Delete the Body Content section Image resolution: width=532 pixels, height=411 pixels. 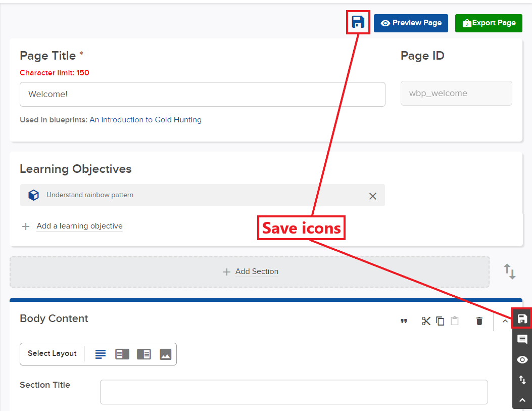point(479,321)
